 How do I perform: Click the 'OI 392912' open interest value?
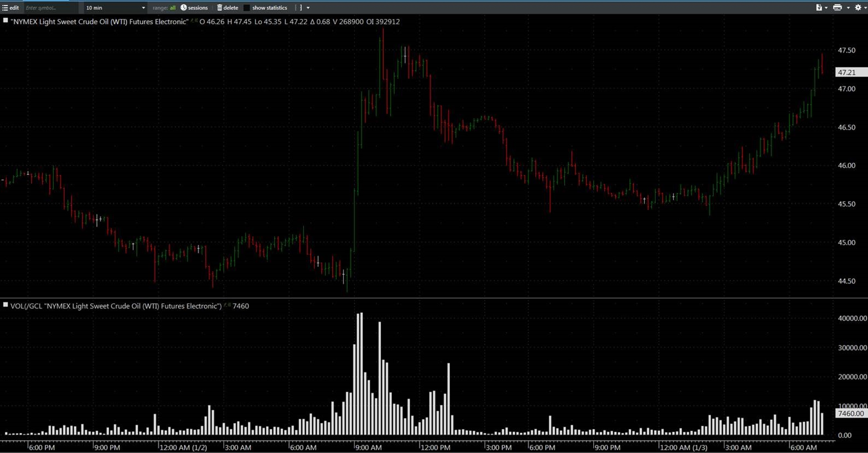click(383, 21)
